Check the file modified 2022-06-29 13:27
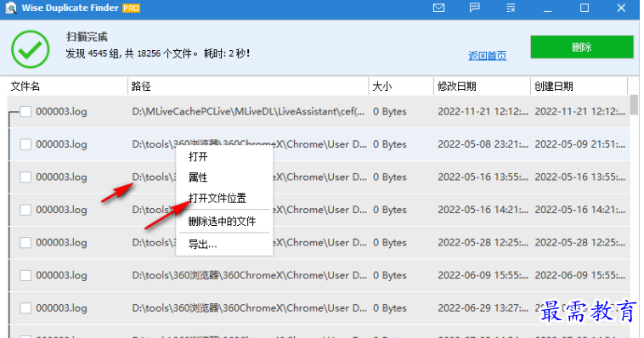 pyautogui.click(x=25, y=308)
